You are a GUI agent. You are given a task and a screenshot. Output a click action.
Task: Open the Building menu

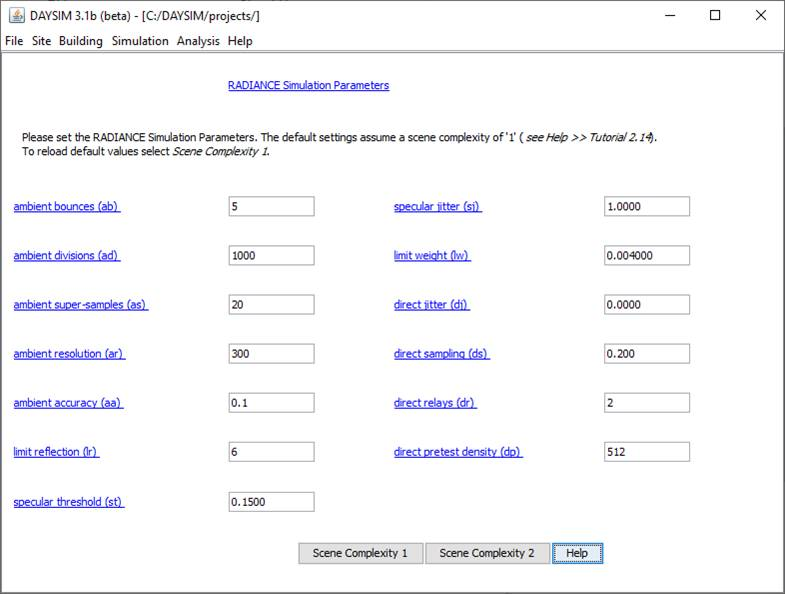point(81,41)
